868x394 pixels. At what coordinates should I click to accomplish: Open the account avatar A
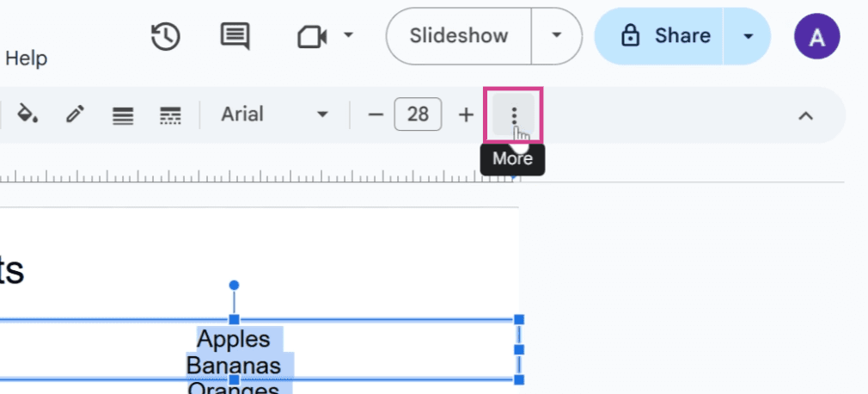pos(816,37)
